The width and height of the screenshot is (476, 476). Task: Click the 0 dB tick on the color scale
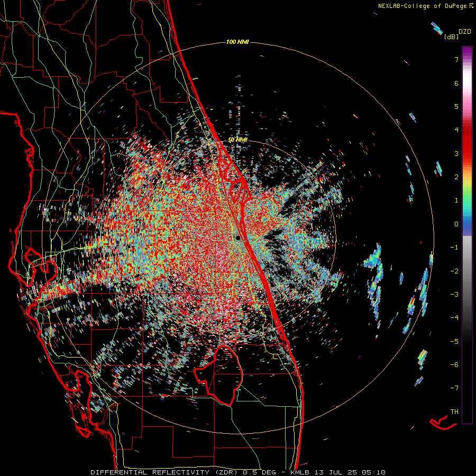click(x=456, y=224)
